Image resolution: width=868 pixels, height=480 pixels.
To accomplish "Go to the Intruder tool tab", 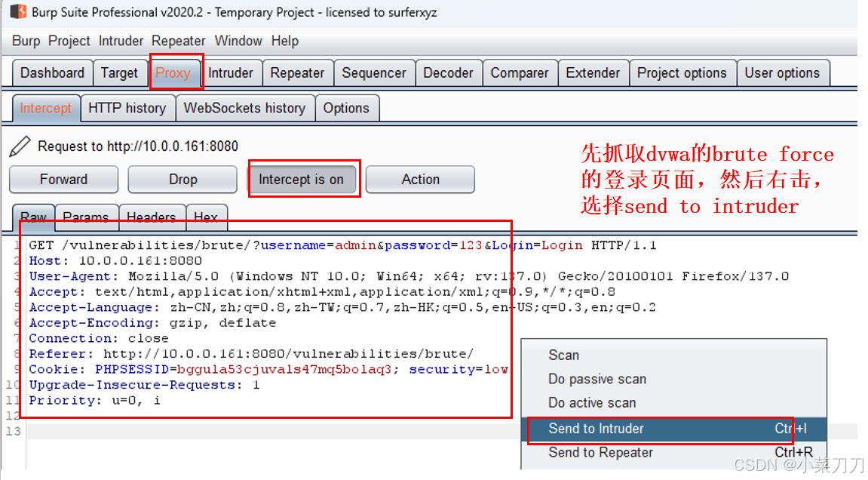I will click(231, 73).
